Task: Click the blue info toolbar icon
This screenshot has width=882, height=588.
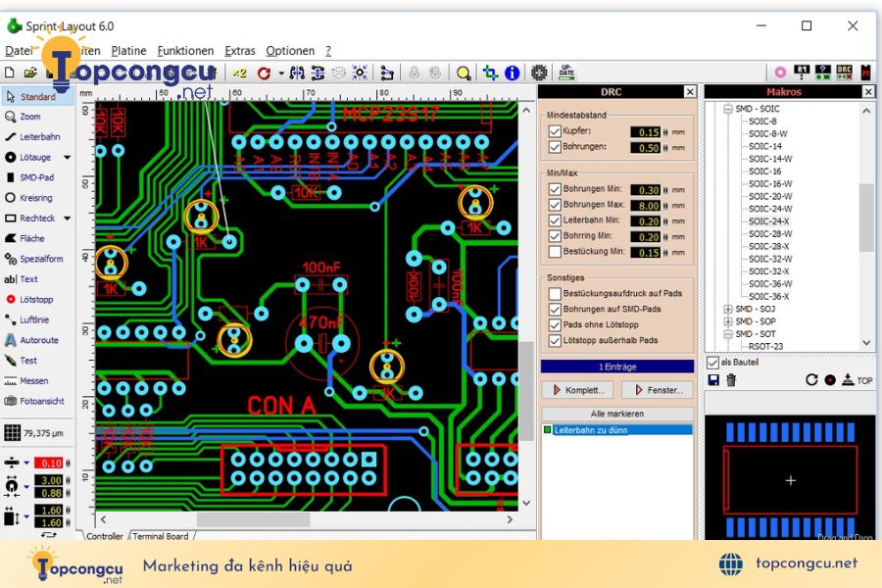Action: point(512,73)
